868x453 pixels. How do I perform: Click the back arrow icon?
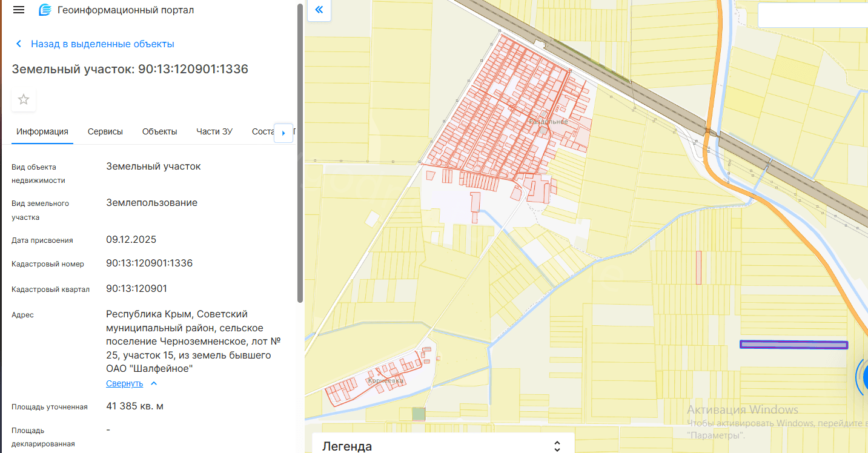pyautogui.click(x=19, y=44)
